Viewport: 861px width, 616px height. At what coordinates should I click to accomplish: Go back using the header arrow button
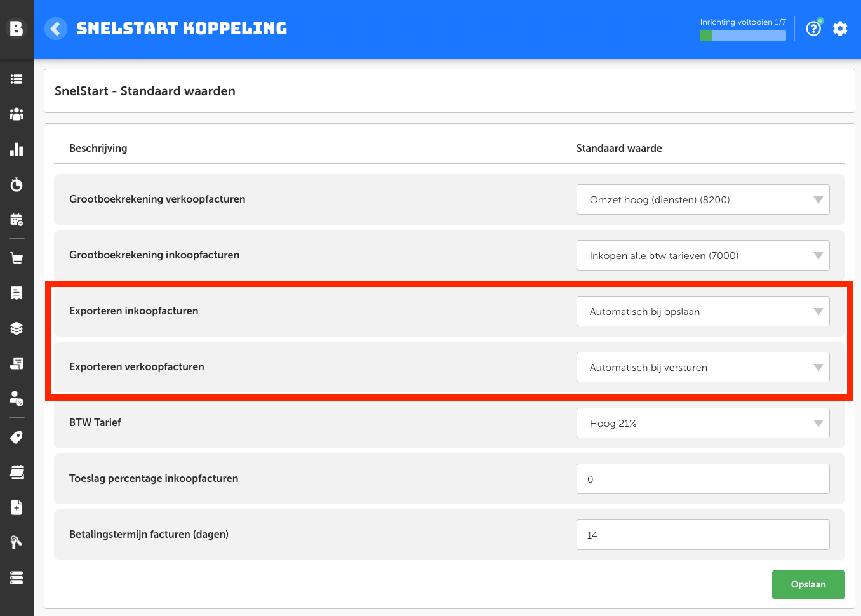tap(56, 29)
